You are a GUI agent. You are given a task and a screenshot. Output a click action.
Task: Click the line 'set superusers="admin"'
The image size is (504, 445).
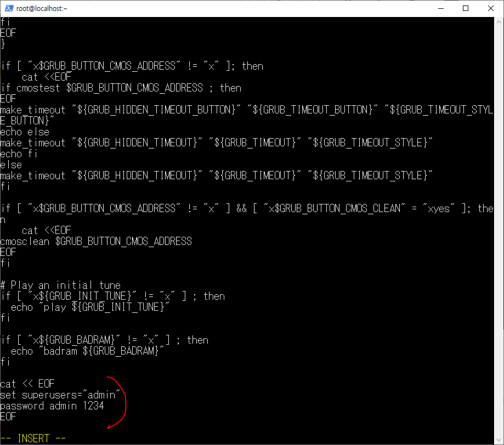click(x=60, y=395)
